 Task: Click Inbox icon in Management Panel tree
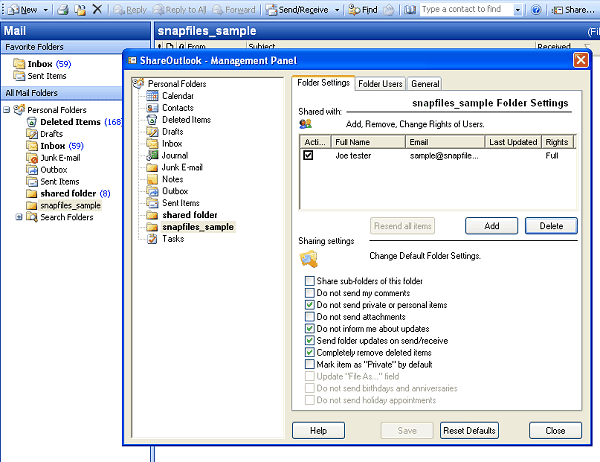pyautogui.click(x=152, y=144)
